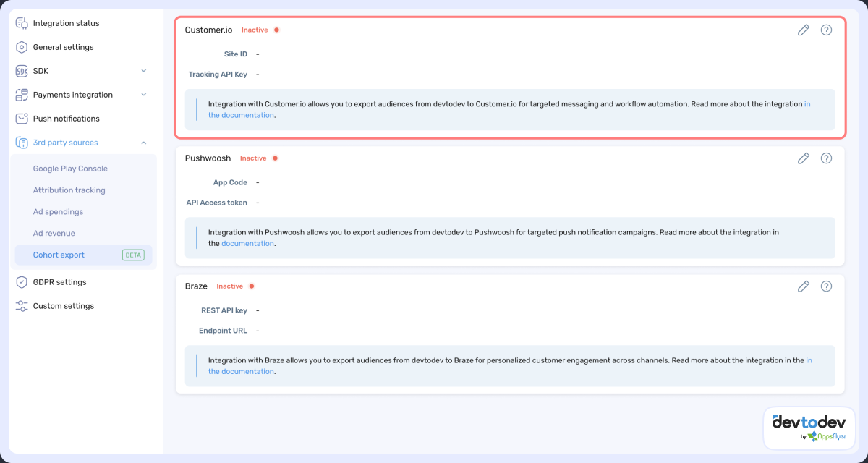Open Customer.io 'in the documentation' link
868x463 pixels.
tap(241, 115)
